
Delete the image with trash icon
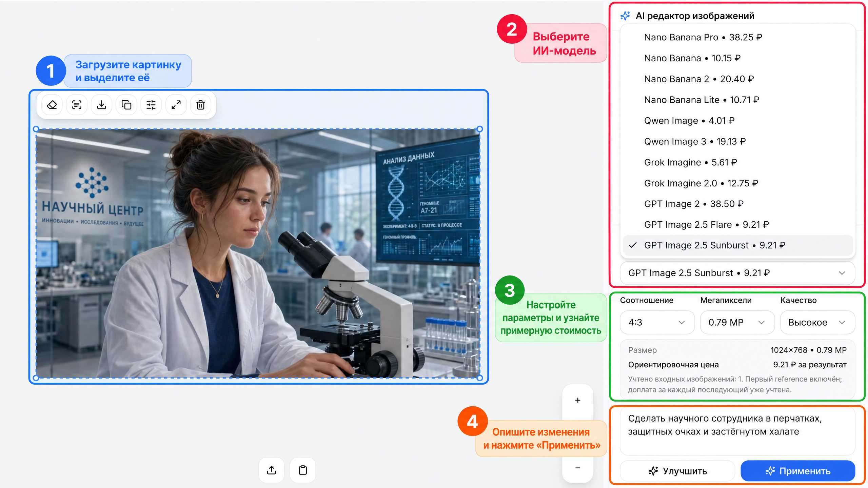tap(201, 105)
